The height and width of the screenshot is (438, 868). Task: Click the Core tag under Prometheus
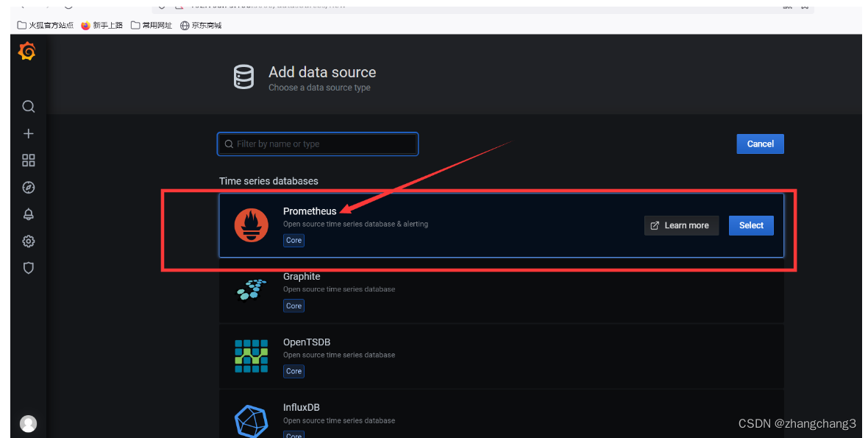point(294,240)
